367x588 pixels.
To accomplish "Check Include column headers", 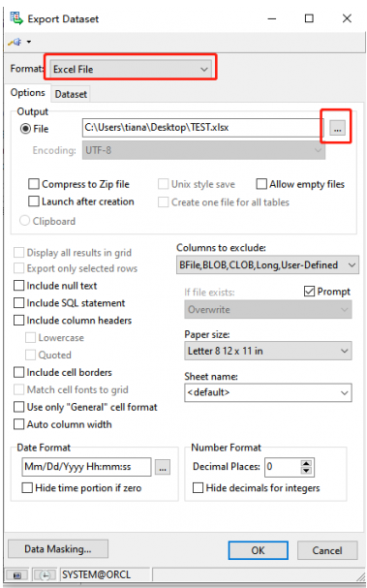I will pos(18,321).
